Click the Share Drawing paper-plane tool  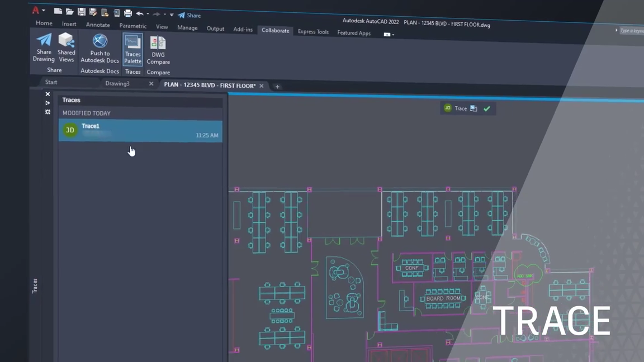(44, 47)
